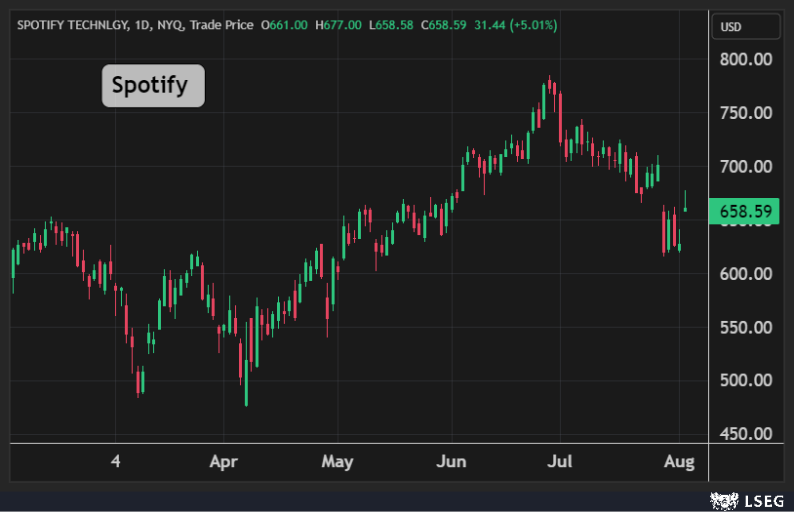Screen dimensions: 794x512
Task: Click the LSEG lion logo icon
Action: (724, 498)
